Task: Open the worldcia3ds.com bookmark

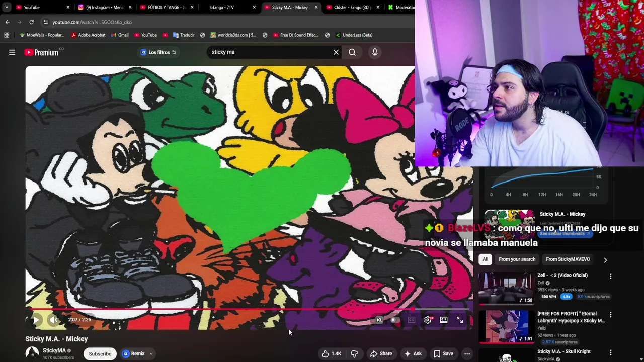Action: 233,35
